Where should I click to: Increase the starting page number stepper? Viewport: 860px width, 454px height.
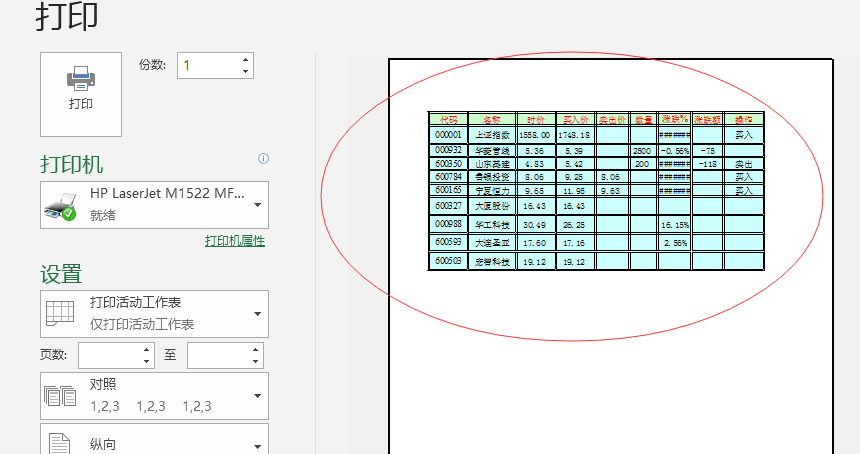coord(146,349)
